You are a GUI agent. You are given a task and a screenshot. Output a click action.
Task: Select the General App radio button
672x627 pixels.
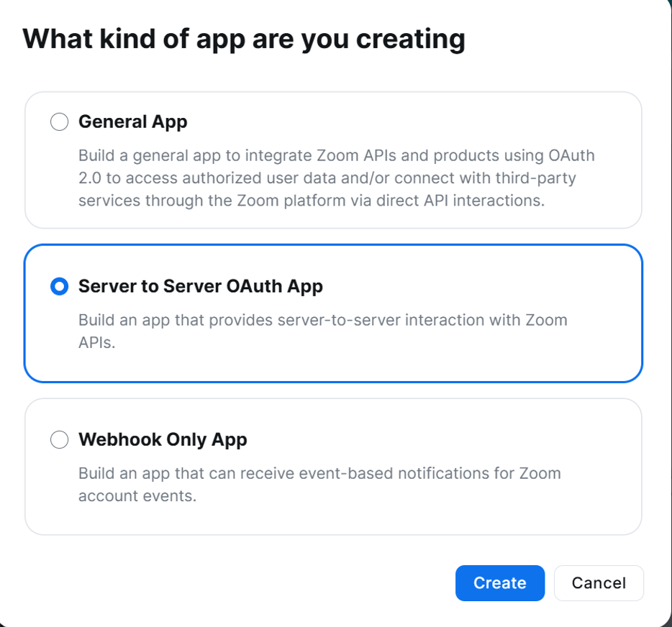point(59,122)
